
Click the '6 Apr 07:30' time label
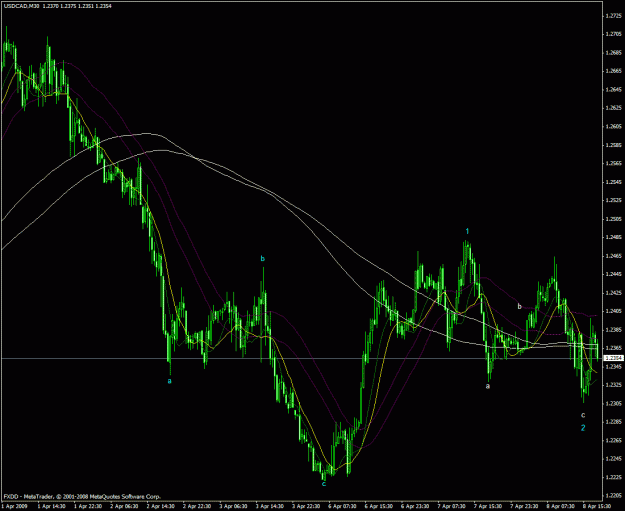[340, 507]
